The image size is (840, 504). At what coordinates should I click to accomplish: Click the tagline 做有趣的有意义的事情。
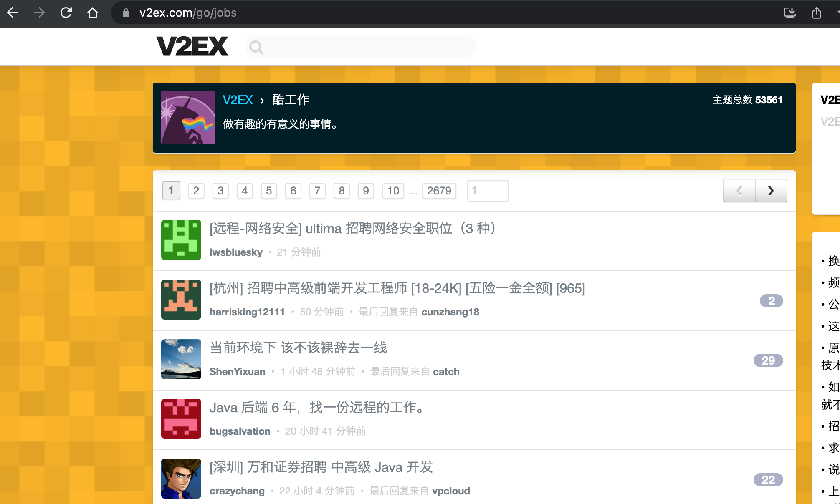tap(281, 124)
